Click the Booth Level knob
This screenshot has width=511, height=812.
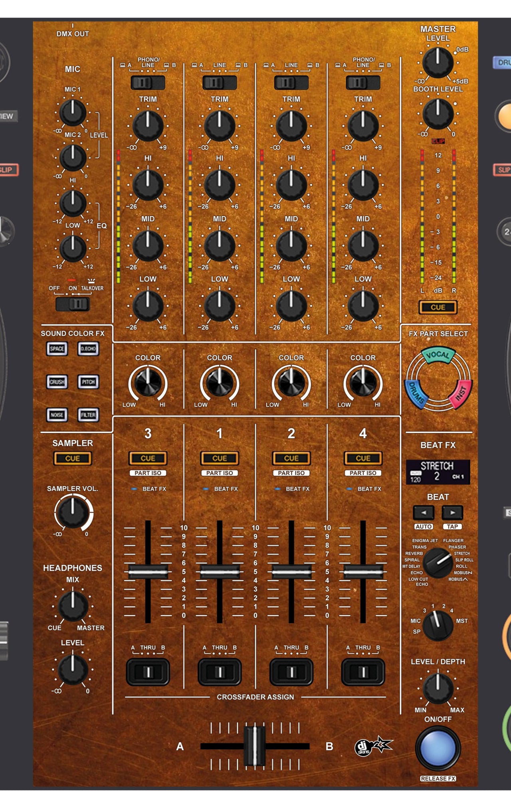(438, 114)
